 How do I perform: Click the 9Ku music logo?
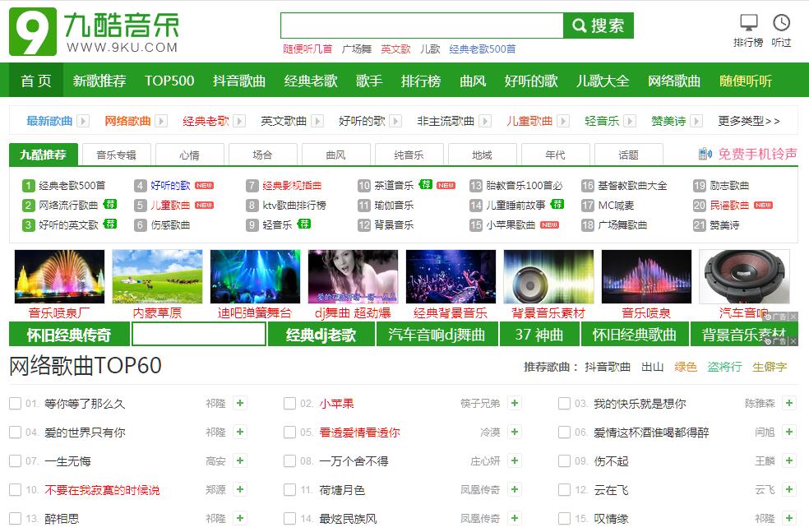(x=95, y=31)
